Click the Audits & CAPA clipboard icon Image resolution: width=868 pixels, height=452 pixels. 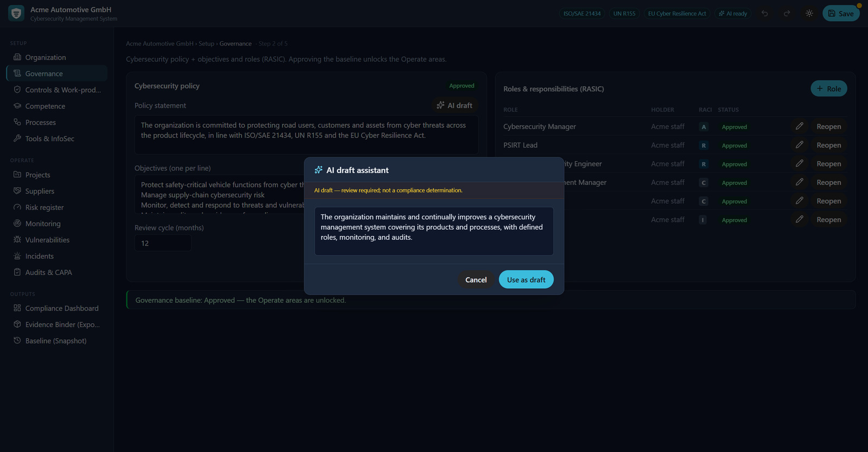click(17, 272)
